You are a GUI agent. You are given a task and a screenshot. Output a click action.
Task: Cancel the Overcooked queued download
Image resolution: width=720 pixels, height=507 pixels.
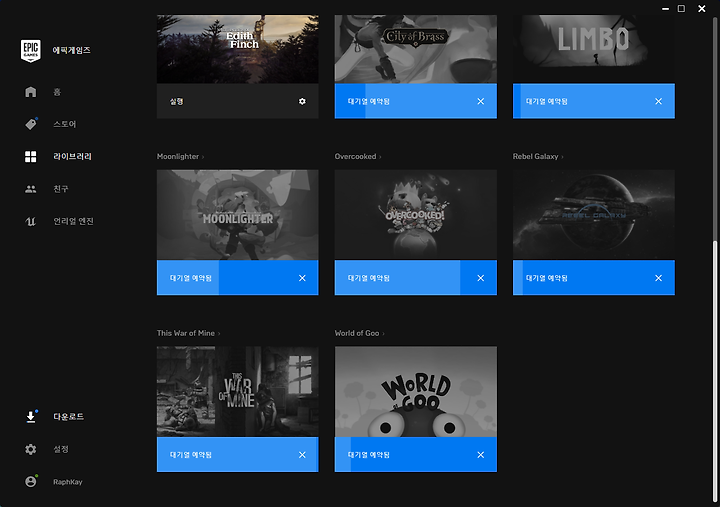coord(480,278)
